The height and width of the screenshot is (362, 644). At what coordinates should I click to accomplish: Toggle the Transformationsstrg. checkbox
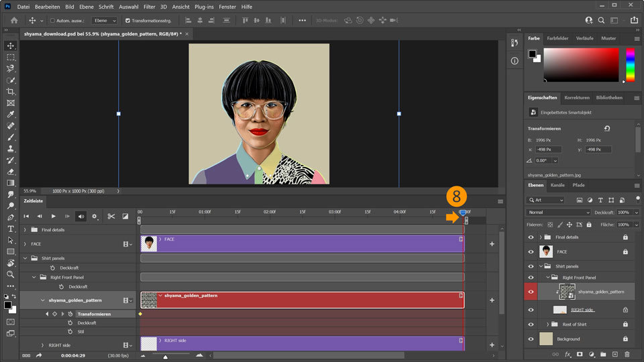127,21
